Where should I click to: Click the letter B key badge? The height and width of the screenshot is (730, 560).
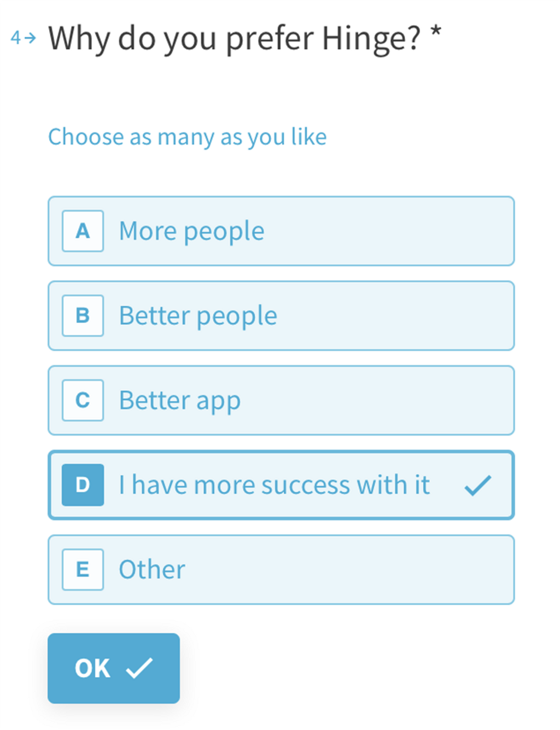(83, 316)
